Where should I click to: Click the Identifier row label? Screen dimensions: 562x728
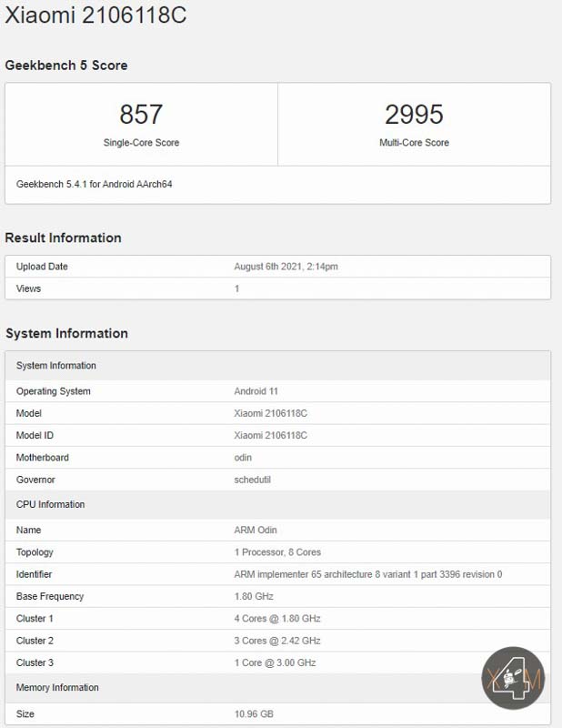(x=34, y=574)
